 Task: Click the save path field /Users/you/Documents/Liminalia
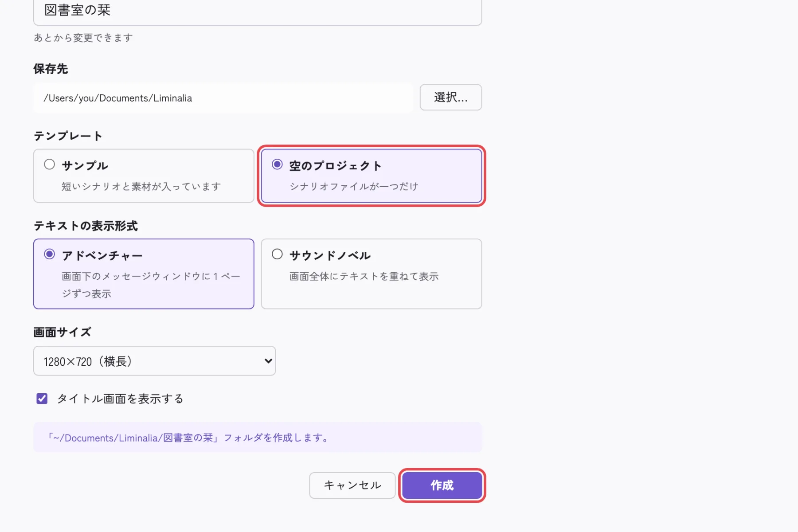[x=223, y=98]
